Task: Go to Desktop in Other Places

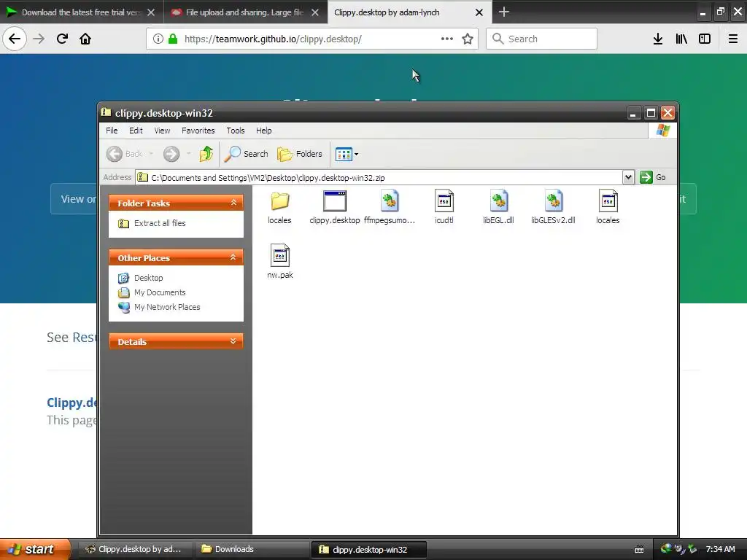Action: coord(148,278)
